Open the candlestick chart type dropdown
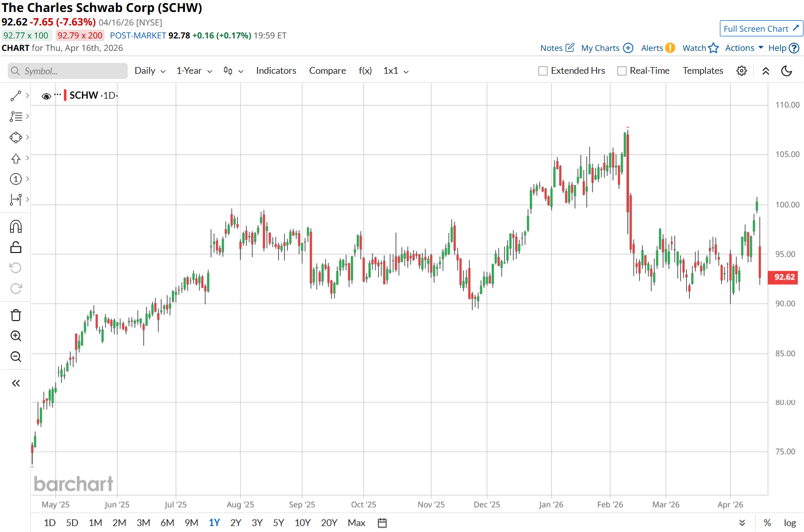 coord(233,71)
